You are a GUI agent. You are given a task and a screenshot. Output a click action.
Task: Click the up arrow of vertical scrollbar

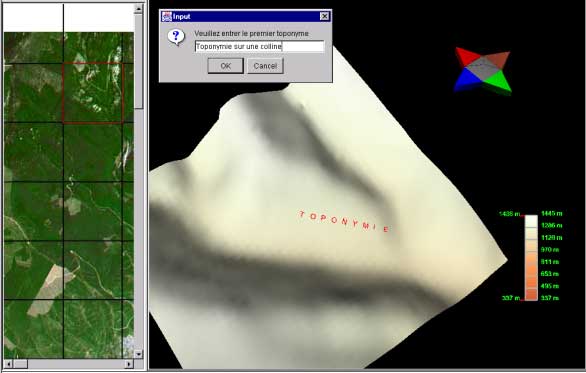138,9
